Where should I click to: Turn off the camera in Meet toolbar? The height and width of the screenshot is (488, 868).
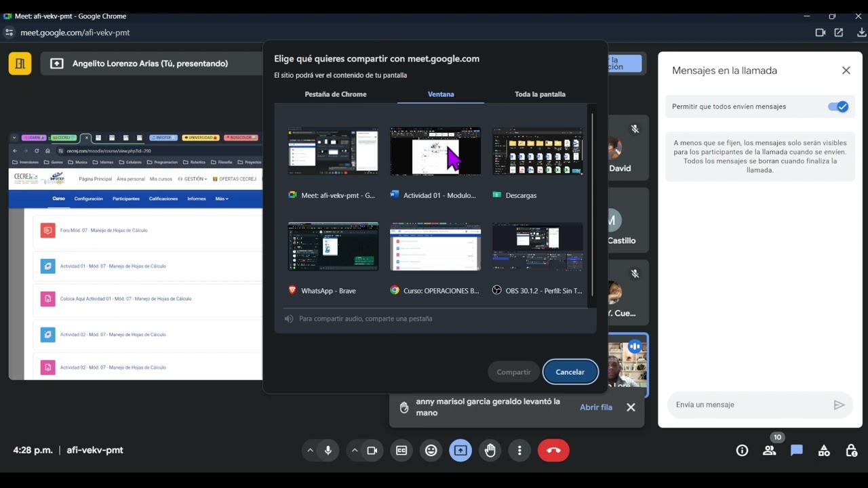(x=372, y=451)
